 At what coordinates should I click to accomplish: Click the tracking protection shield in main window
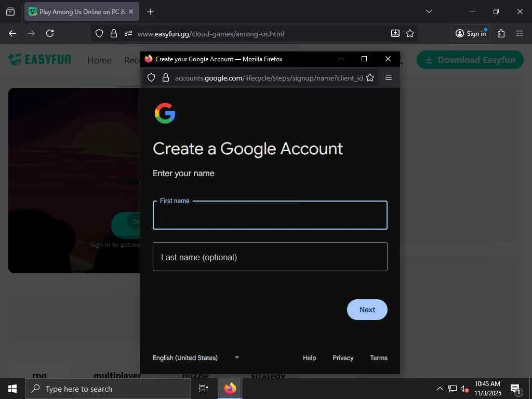coord(99,33)
